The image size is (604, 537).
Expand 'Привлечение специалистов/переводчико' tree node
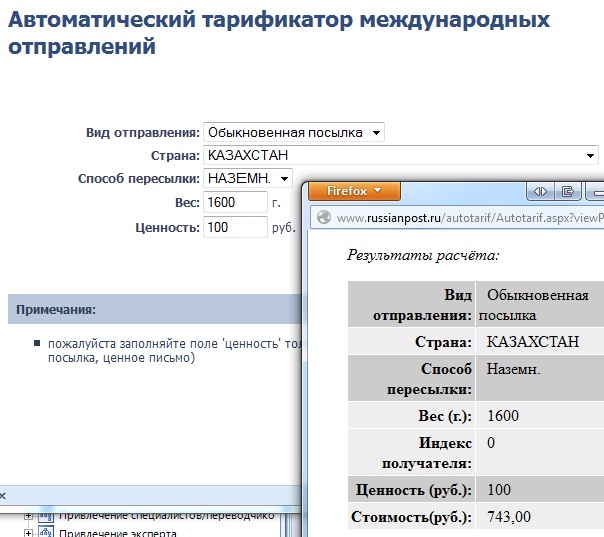(28, 515)
